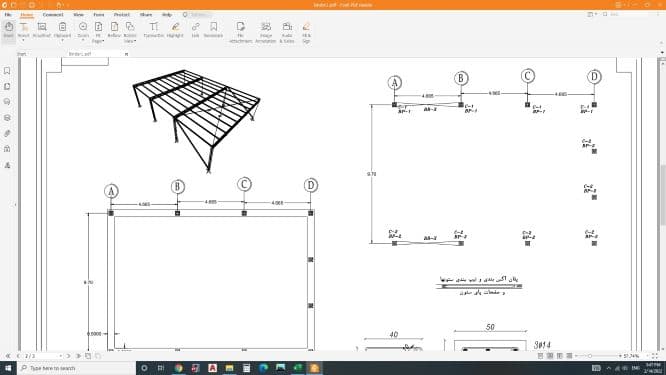Open Digital Signatures panel in sidebar
666x375 pixels.
coord(7,165)
